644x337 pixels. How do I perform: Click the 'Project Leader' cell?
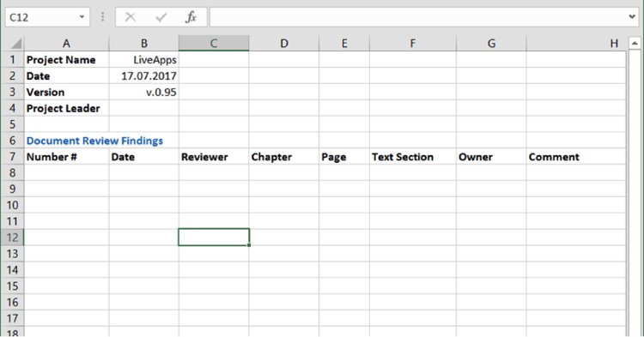pos(66,108)
